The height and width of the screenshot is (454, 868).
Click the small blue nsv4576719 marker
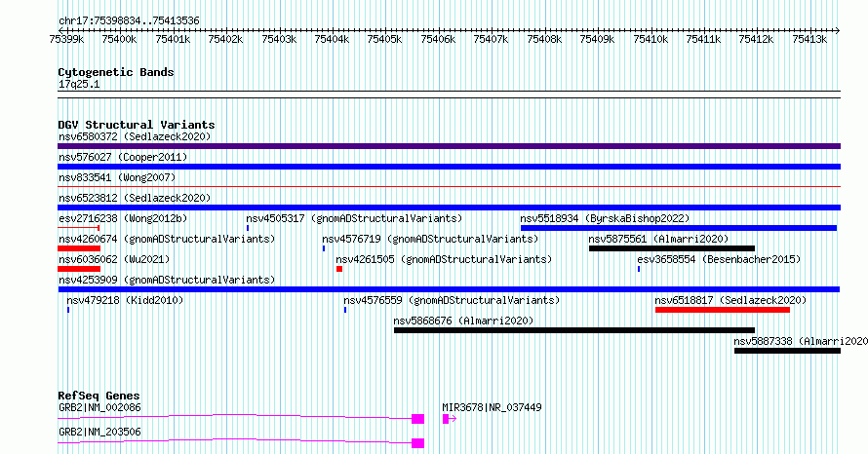[x=323, y=248]
